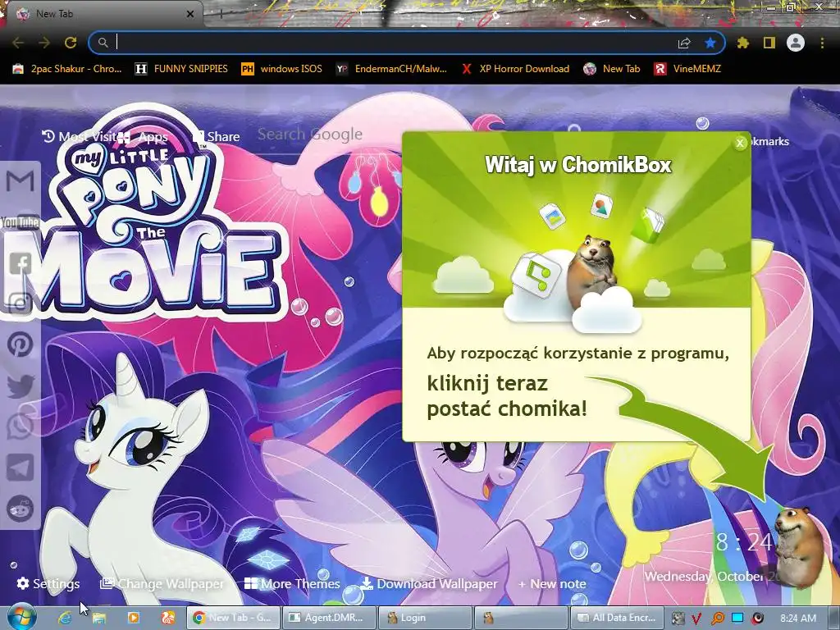Add a note with + New note
This screenshot has width=840, height=630.
click(552, 583)
